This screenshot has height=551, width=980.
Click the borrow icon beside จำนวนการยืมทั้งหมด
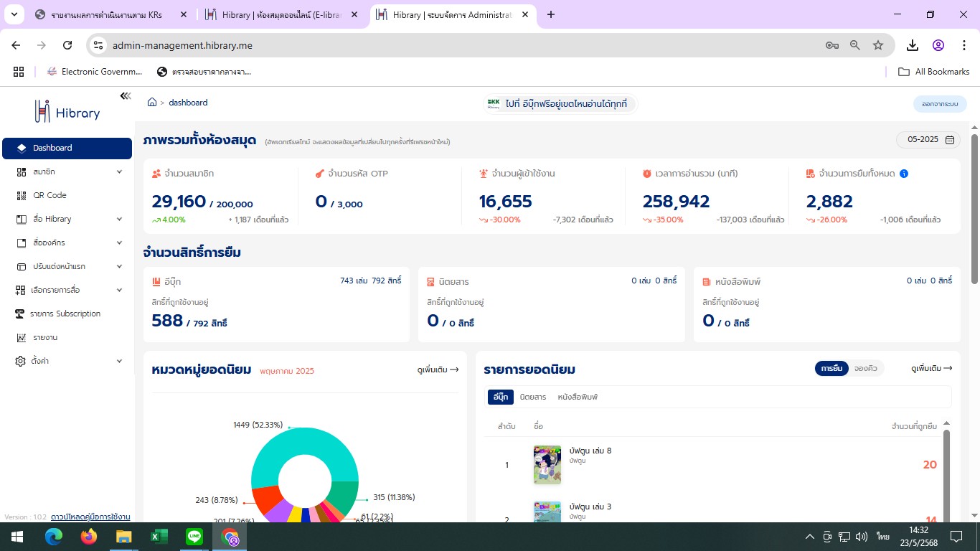pyautogui.click(x=811, y=174)
